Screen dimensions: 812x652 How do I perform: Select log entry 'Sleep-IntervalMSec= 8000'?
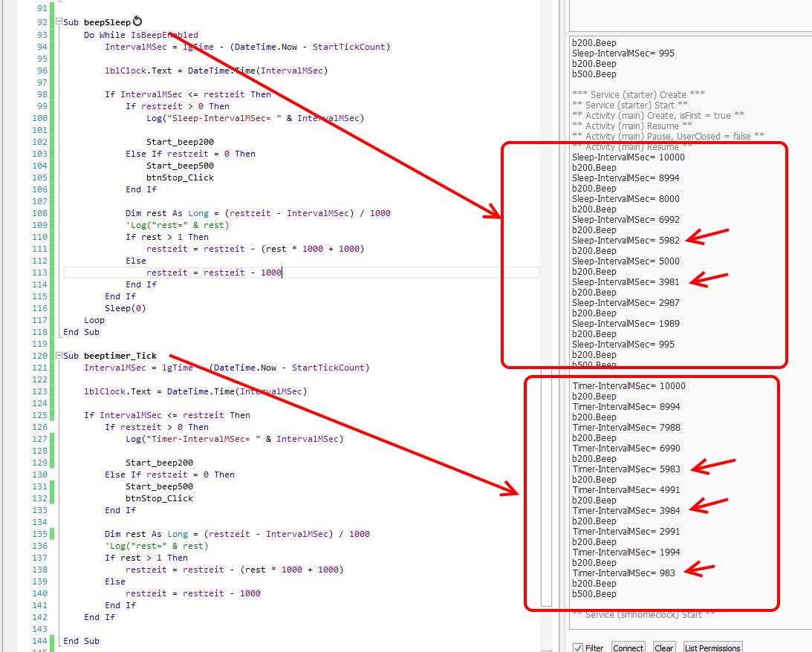coord(626,198)
